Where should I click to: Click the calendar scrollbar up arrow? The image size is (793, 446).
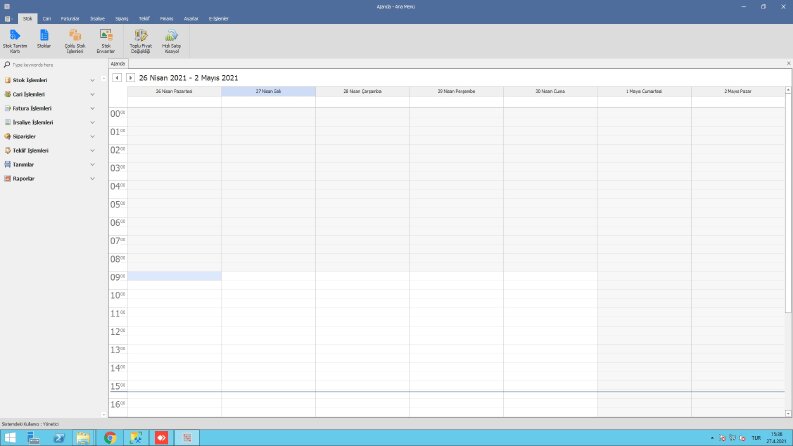point(788,90)
